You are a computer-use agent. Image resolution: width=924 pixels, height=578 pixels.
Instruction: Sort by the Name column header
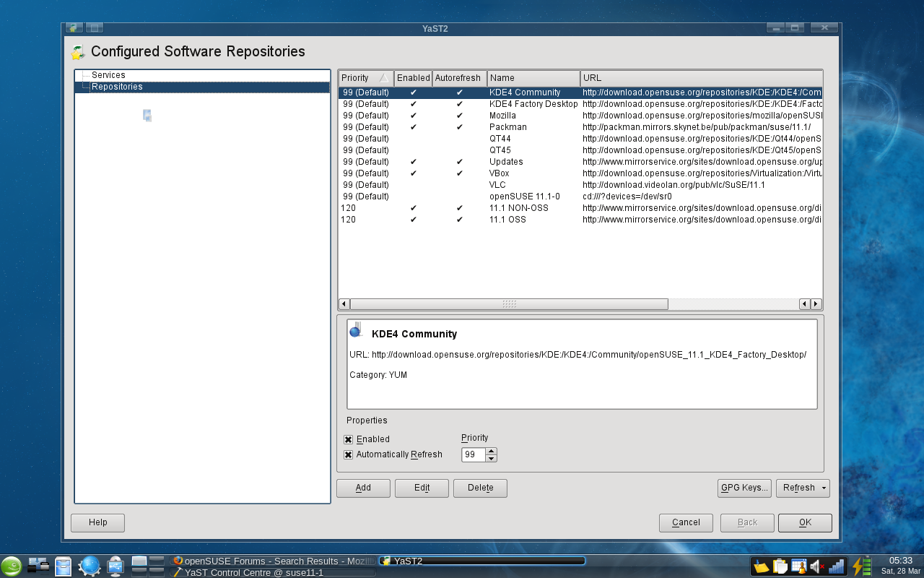pos(533,78)
